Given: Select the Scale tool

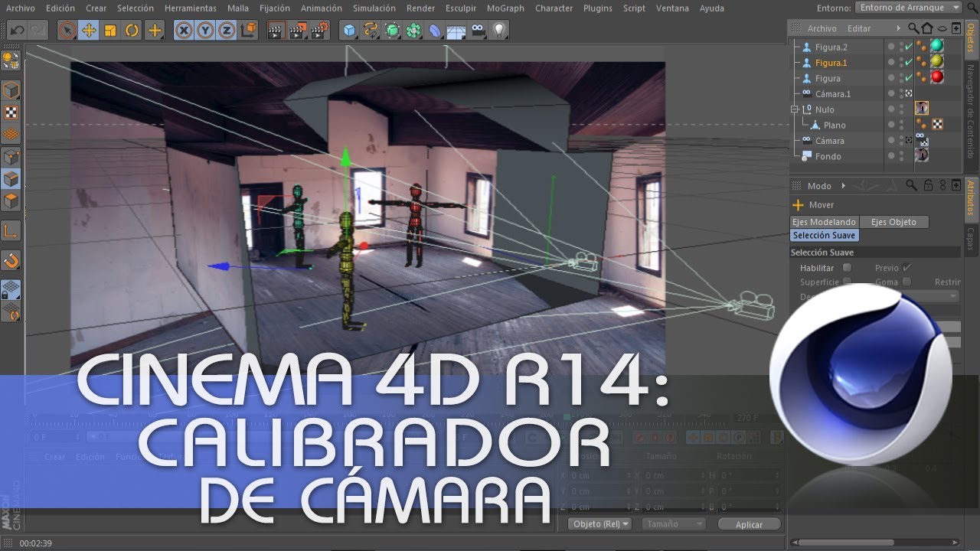Looking at the screenshot, I should tap(110, 31).
